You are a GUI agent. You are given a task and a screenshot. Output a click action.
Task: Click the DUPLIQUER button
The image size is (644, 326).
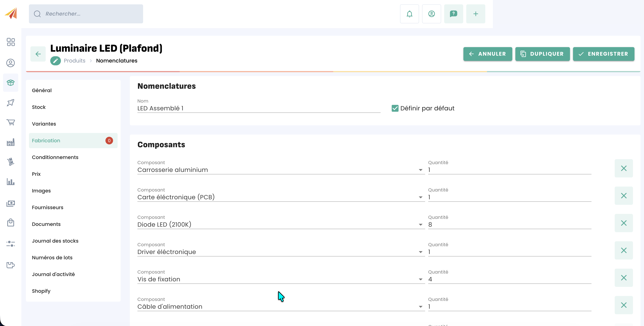542,54
